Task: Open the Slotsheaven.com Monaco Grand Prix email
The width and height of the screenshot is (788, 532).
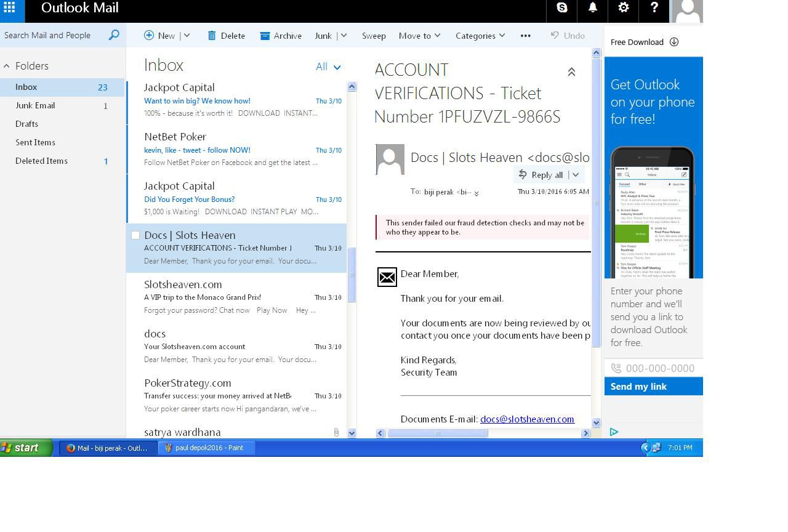Action: tap(237, 297)
